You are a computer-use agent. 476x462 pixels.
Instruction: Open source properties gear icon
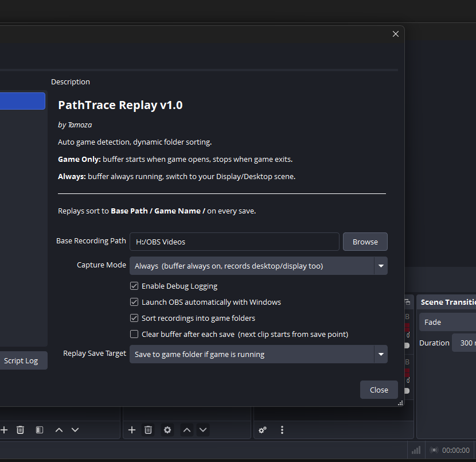click(167, 430)
